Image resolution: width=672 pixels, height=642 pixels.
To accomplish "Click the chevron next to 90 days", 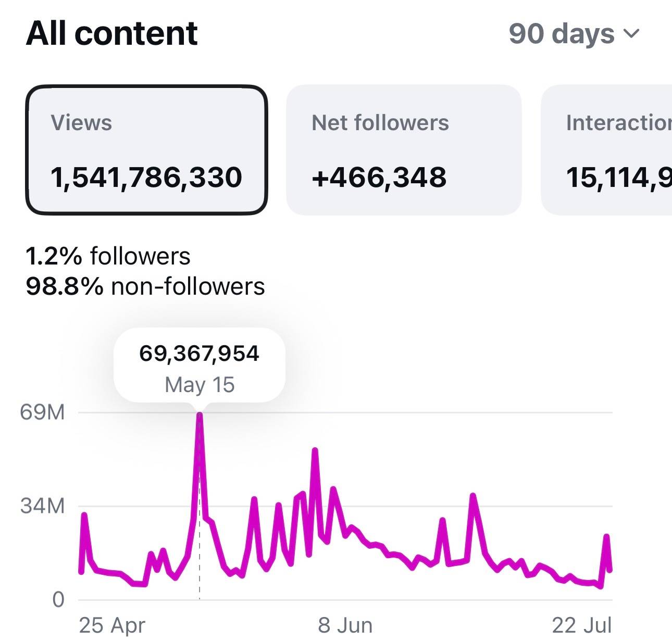I will pos(631,34).
